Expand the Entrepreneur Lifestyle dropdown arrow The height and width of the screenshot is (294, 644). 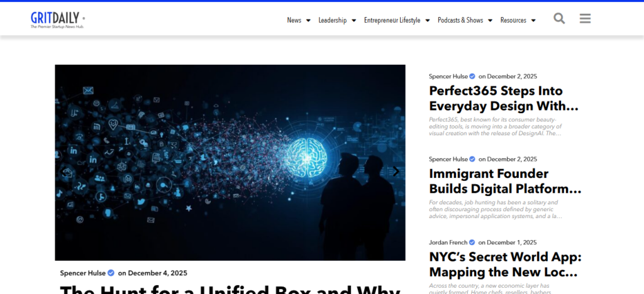[427, 21]
